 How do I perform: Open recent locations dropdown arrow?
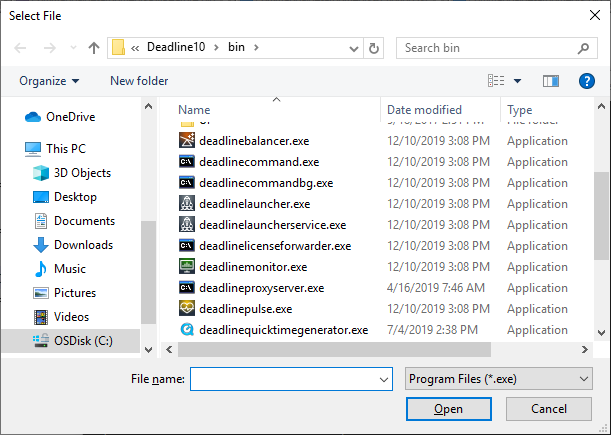[x=73, y=48]
